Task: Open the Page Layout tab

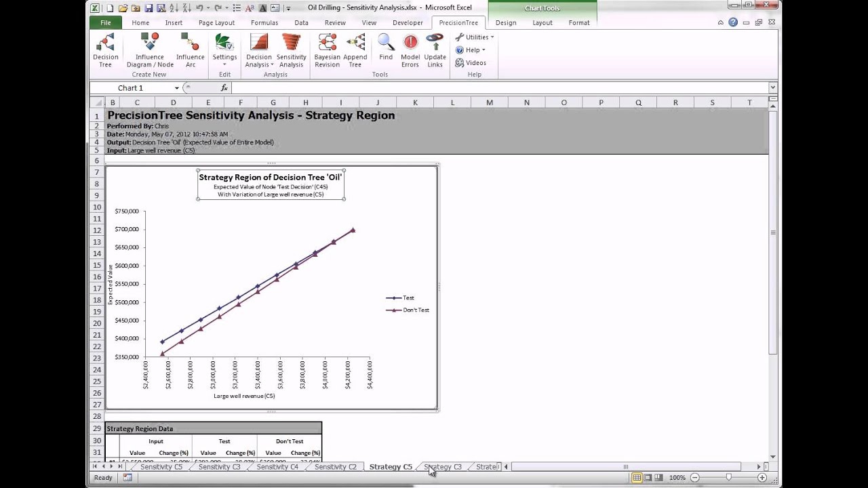Action: tap(216, 22)
